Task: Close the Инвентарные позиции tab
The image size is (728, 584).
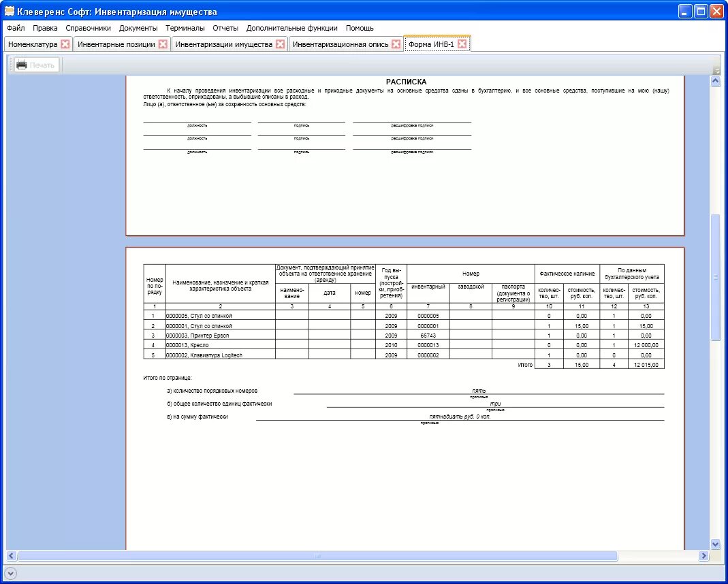Action: tap(163, 44)
